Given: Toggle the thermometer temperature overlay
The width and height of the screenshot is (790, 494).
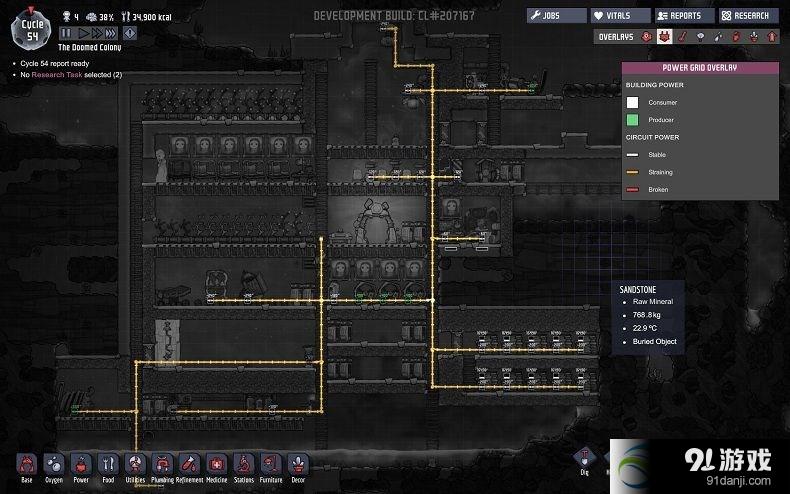Looking at the screenshot, I should [682, 36].
